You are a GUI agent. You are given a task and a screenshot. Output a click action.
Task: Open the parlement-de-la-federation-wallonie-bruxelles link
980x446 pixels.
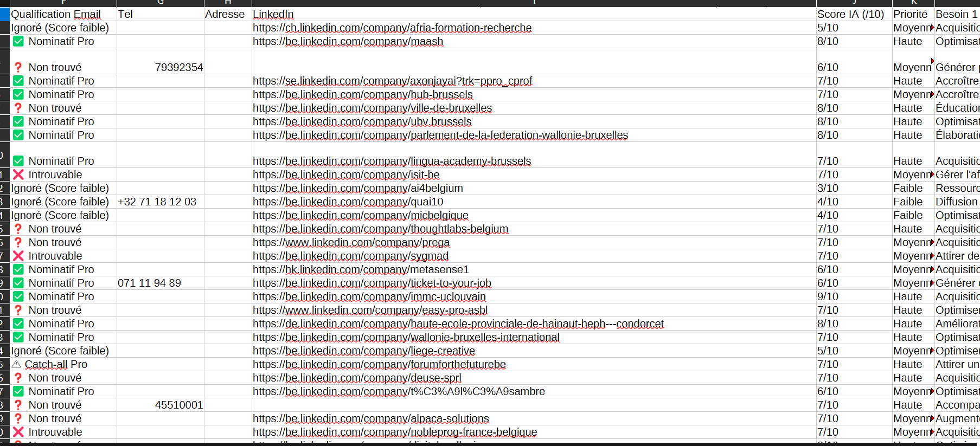(440, 135)
